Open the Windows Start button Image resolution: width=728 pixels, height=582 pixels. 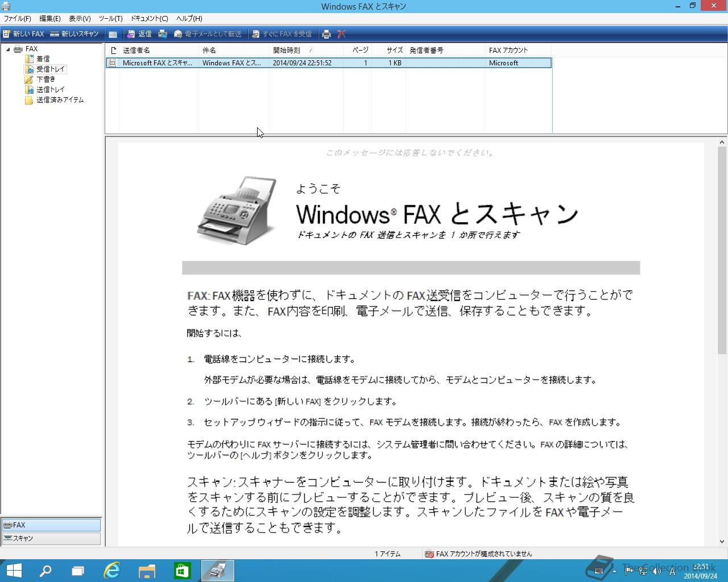(14, 571)
